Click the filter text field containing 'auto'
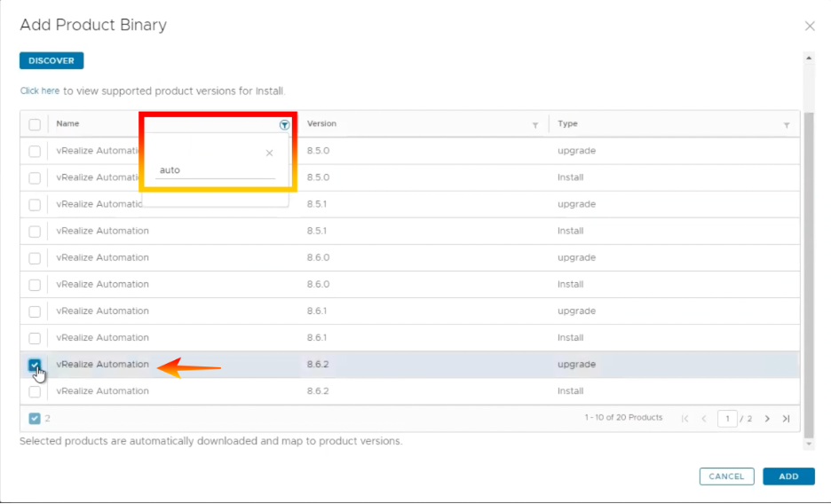The width and height of the screenshot is (831, 504). (215, 170)
